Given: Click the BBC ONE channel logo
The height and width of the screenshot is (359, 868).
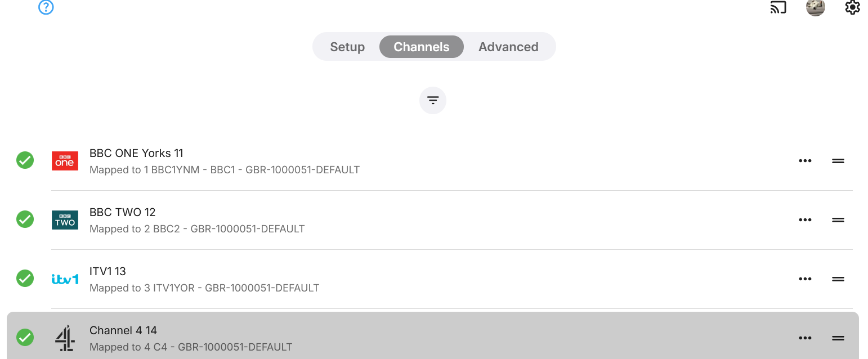Looking at the screenshot, I should pos(65,161).
